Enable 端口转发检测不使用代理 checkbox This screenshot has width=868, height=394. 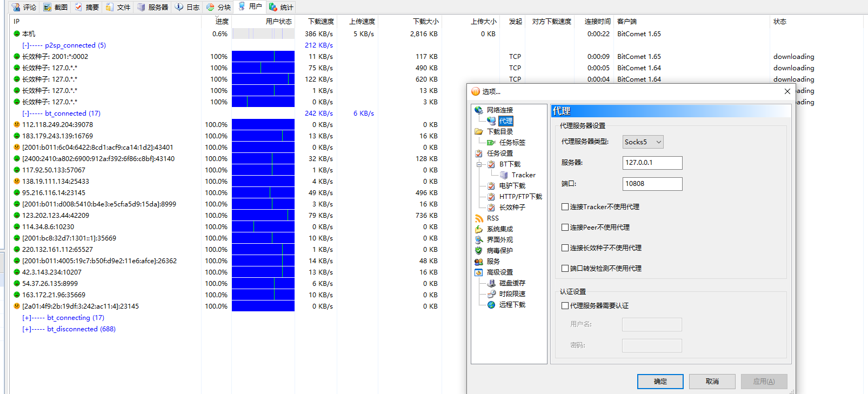565,268
